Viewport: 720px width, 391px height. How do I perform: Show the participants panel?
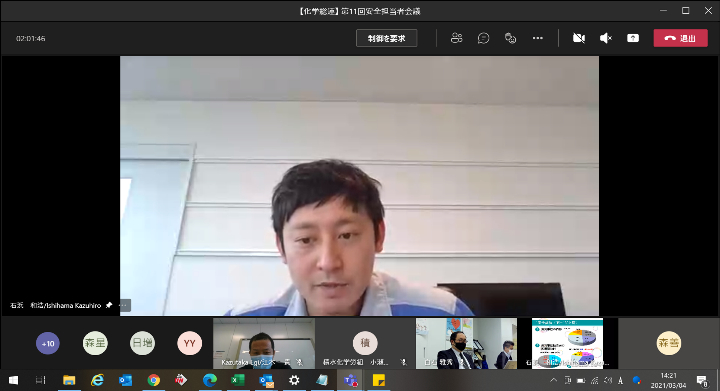[x=456, y=38]
